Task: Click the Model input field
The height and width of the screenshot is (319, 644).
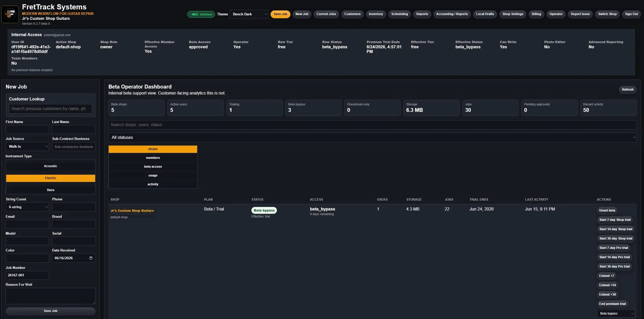Action: tap(27, 241)
